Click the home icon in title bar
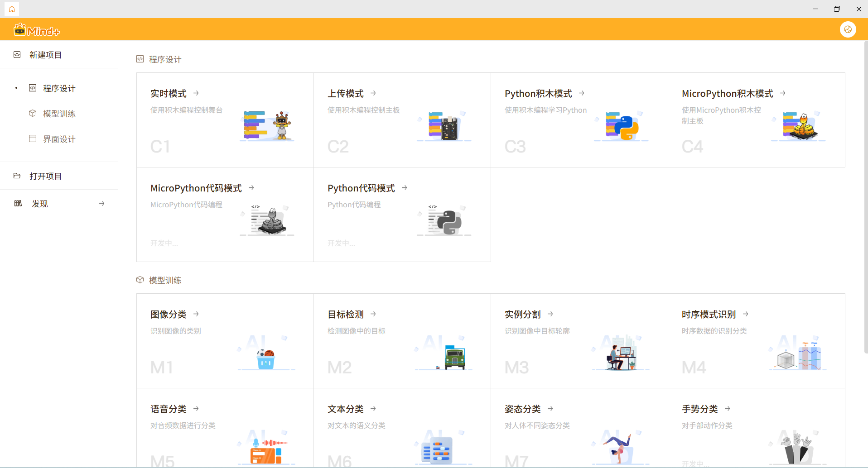The image size is (868, 468). click(12, 9)
